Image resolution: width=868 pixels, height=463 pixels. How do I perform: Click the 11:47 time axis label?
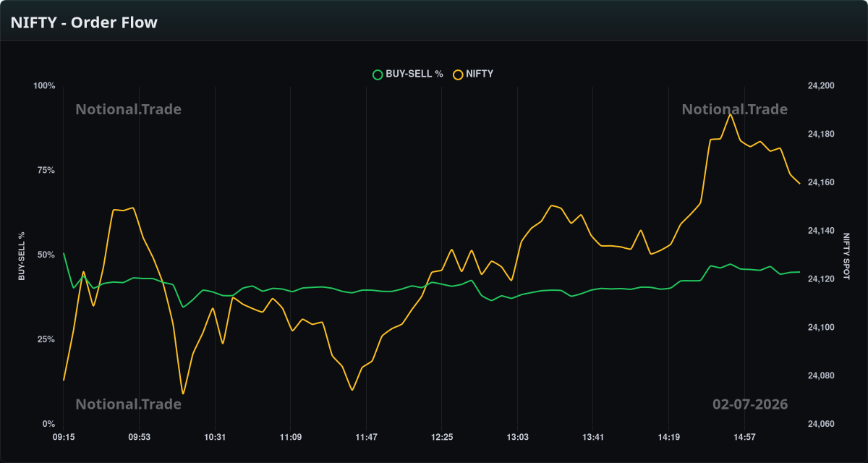click(366, 437)
